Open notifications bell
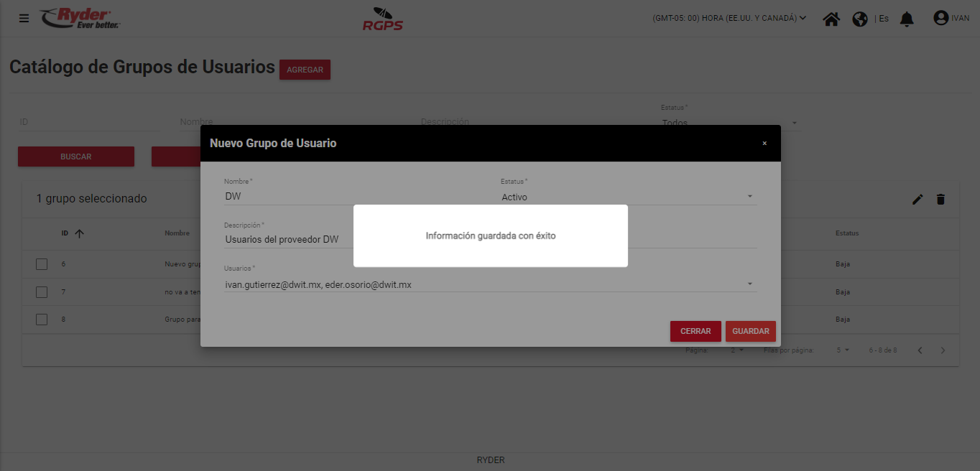980x471 pixels. point(907,19)
